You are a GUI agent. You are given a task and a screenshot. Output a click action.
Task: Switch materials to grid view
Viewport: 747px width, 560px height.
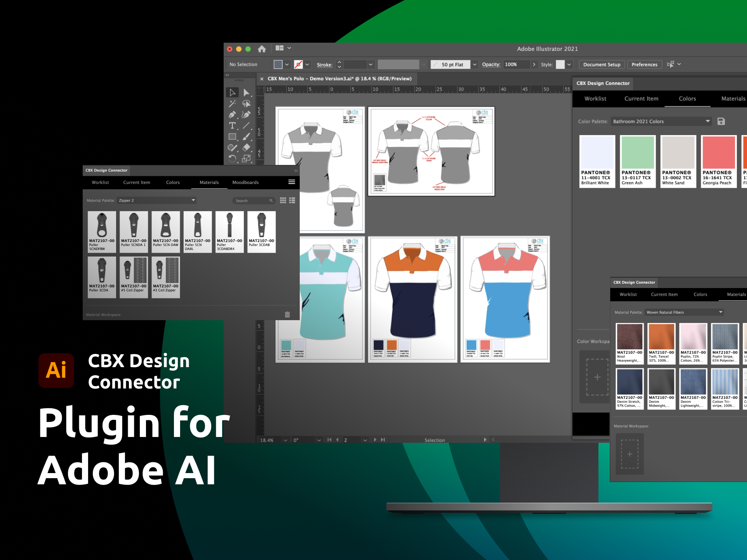point(283,200)
